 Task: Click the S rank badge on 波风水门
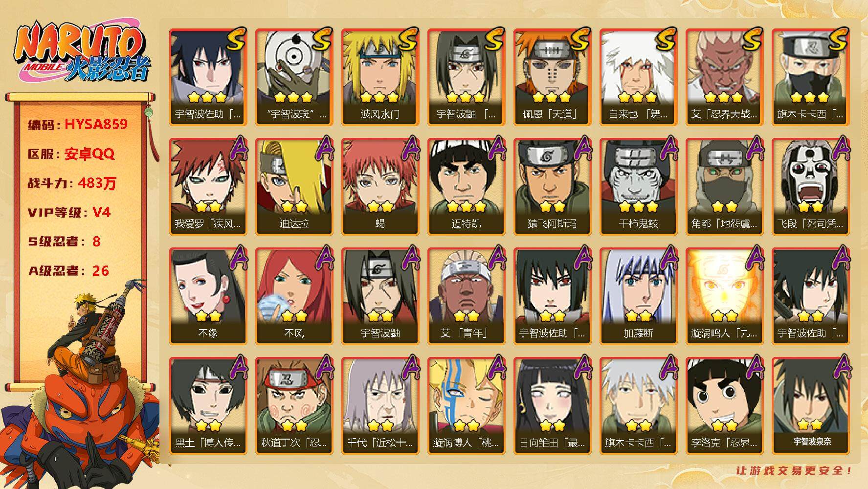[408, 39]
